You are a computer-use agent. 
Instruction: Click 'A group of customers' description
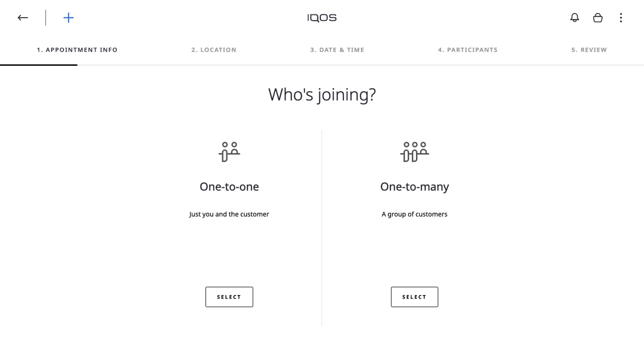[x=415, y=214]
